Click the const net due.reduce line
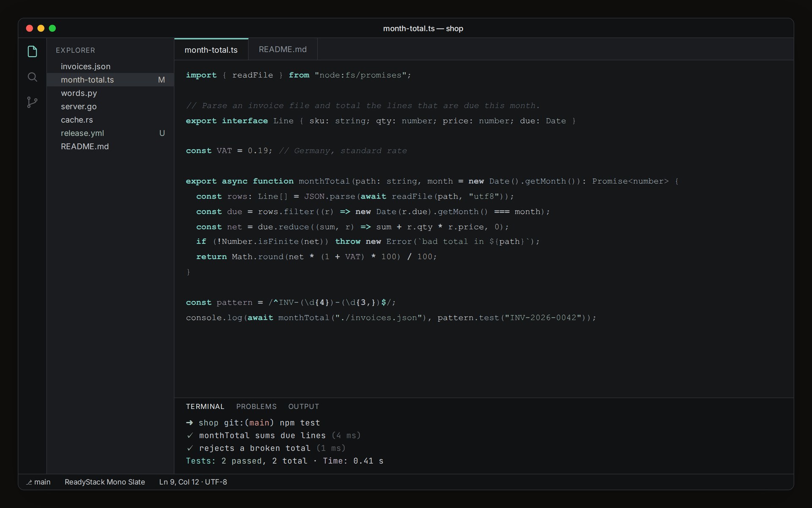Image resolution: width=812 pixels, height=508 pixels. (353, 227)
